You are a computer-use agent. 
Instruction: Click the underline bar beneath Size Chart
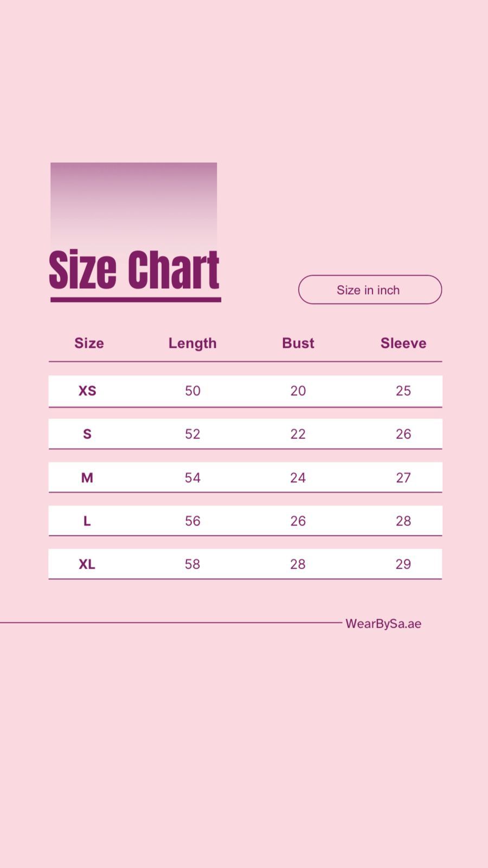click(x=136, y=299)
